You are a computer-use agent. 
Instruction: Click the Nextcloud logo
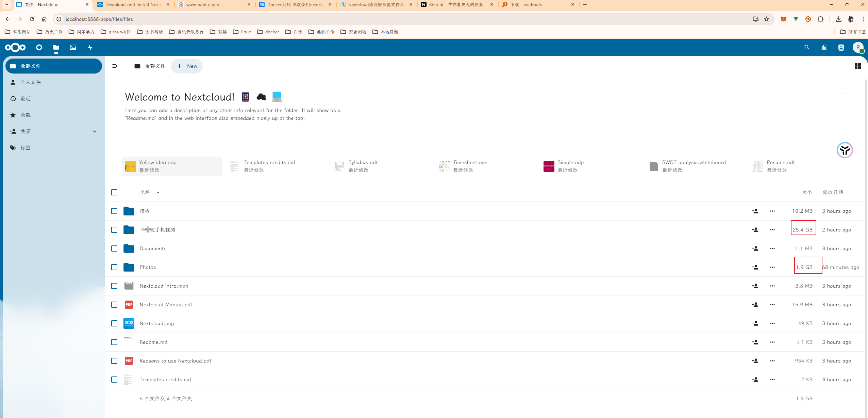[x=15, y=47]
